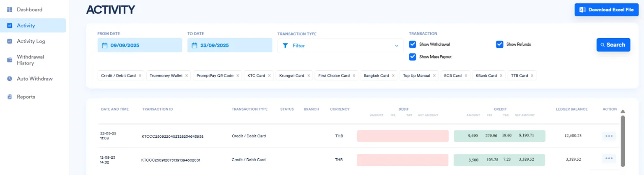The image size is (644, 175).
Task: Click the transaction table scrollbar
Action: point(623,140)
